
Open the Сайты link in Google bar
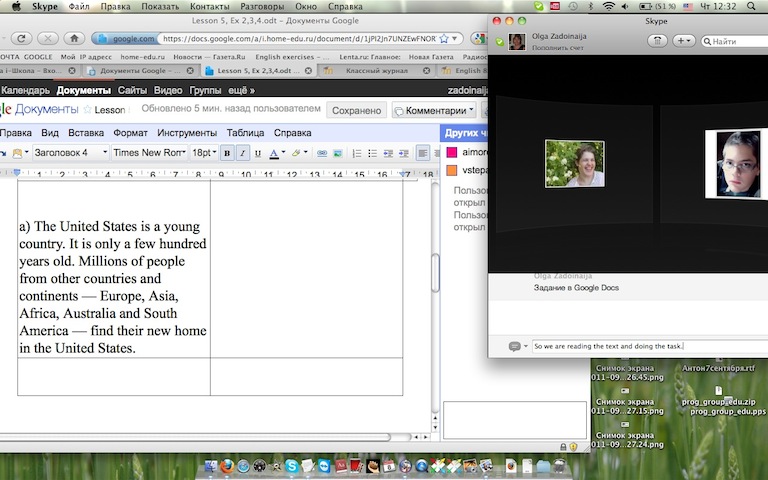click(132, 91)
